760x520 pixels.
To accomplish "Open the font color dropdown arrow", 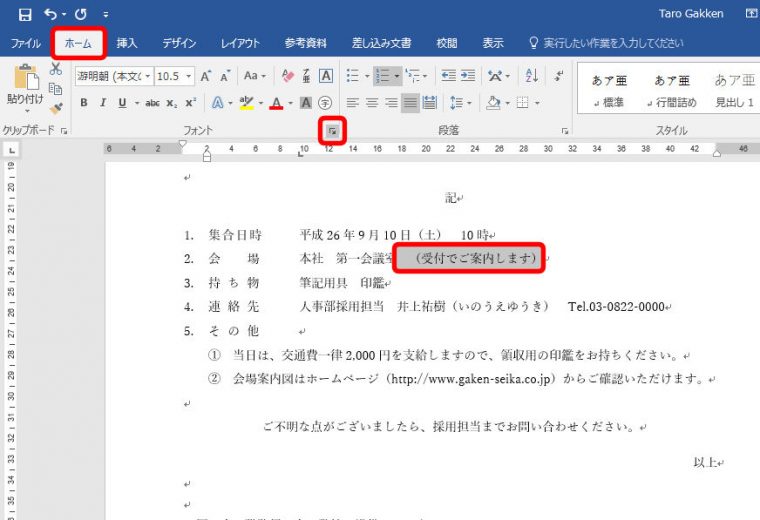I will [x=290, y=103].
